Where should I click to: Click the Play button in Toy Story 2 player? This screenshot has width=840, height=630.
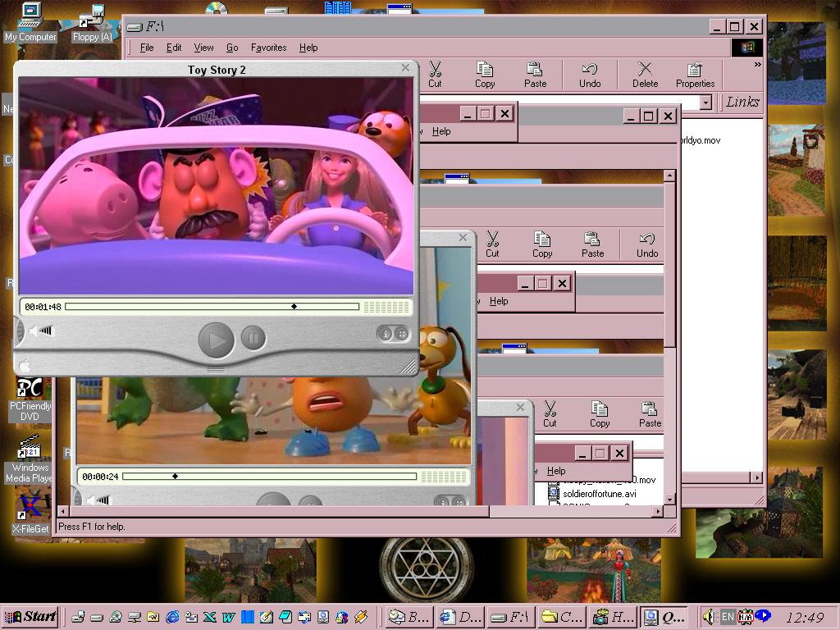coord(217,340)
